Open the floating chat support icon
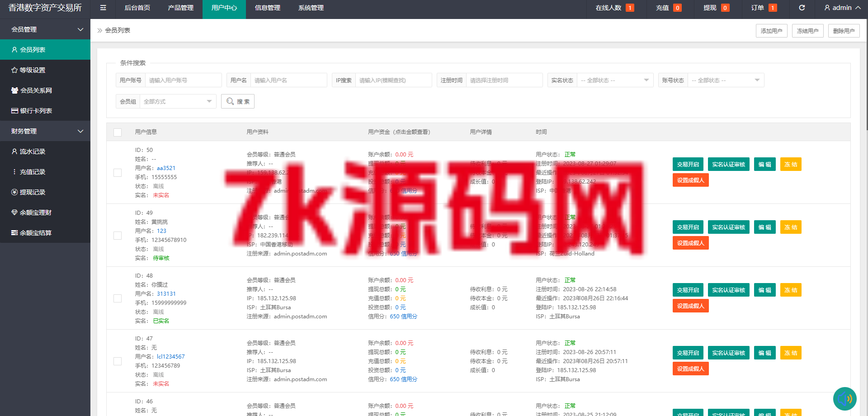 [844, 399]
